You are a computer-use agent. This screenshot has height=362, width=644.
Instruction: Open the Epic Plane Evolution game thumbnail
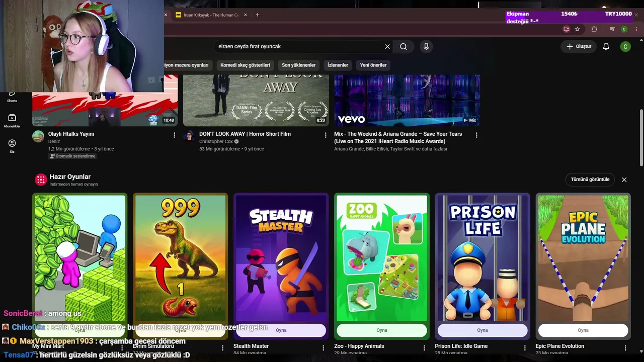tap(583, 258)
